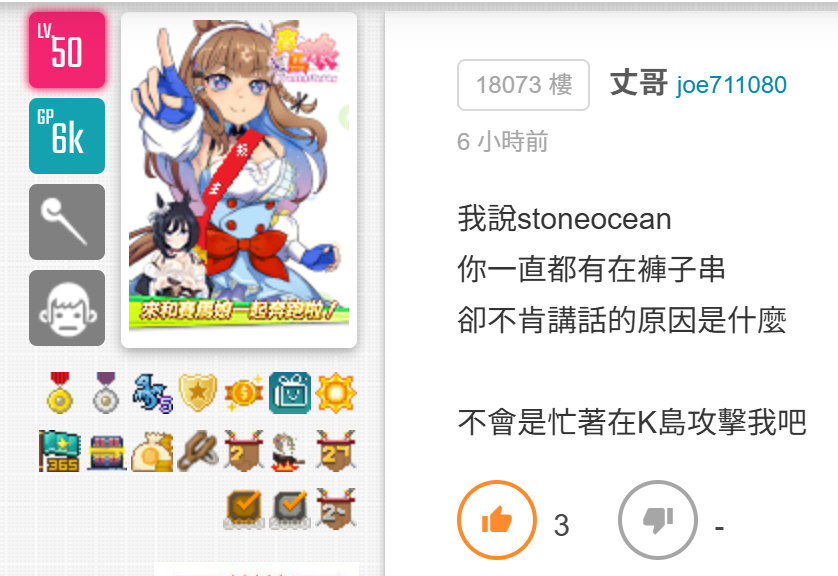Click the blue dragon achievement badge
The image size is (838, 576).
pyautogui.click(x=152, y=393)
